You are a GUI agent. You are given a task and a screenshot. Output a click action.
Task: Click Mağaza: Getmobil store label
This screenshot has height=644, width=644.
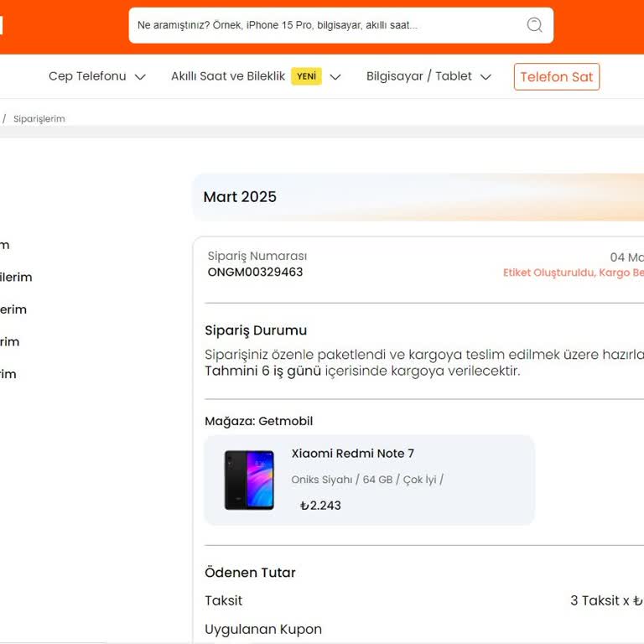click(259, 421)
